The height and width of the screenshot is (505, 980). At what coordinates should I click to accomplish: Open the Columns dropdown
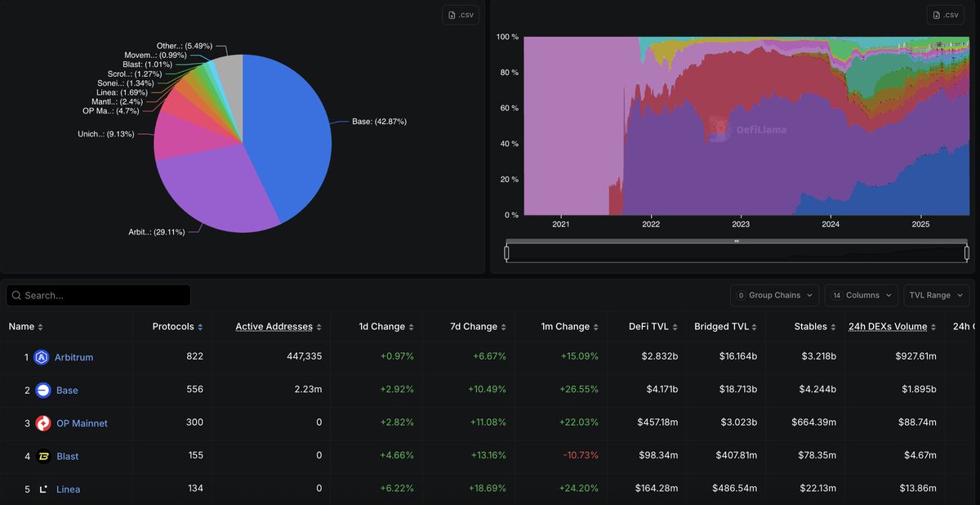click(x=861, y=295)
